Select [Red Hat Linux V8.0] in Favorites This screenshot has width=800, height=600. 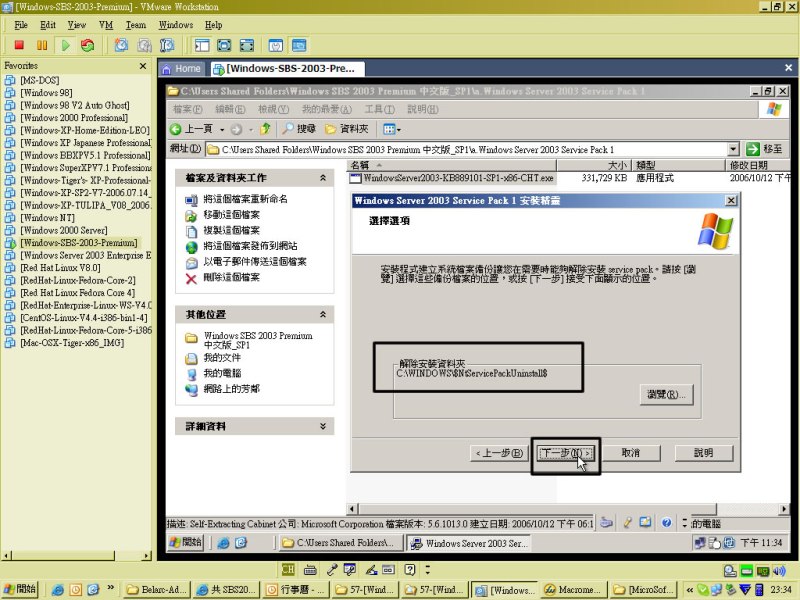60,268
